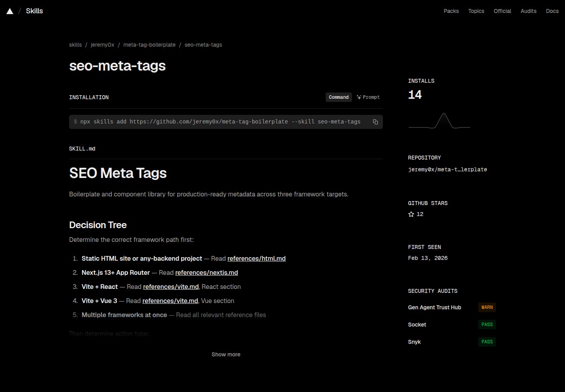Screen dimensions: 565x392
Task: Open the Gen Agent Trust Hub audit
Action: click(x=434, y=307)
